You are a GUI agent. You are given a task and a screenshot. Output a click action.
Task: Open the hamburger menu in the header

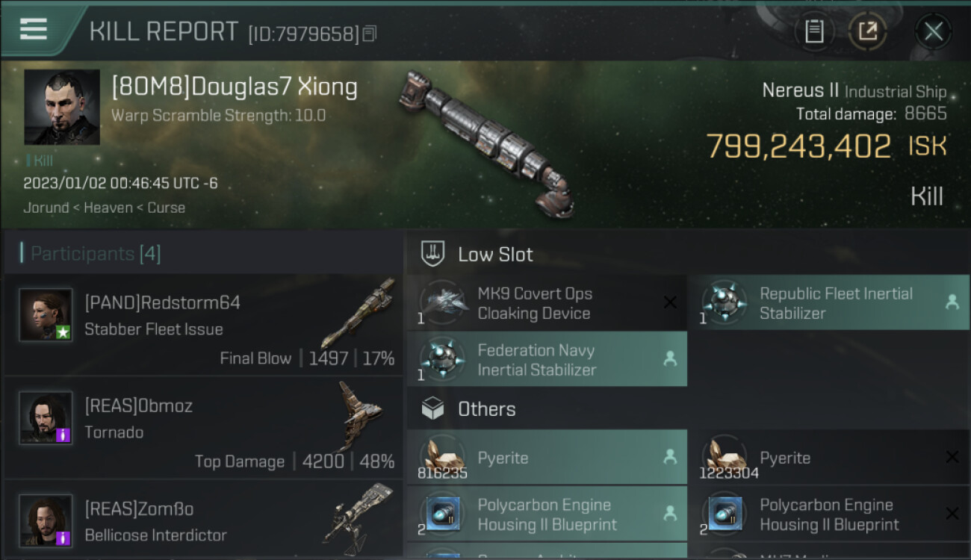(x=33, y=28)
